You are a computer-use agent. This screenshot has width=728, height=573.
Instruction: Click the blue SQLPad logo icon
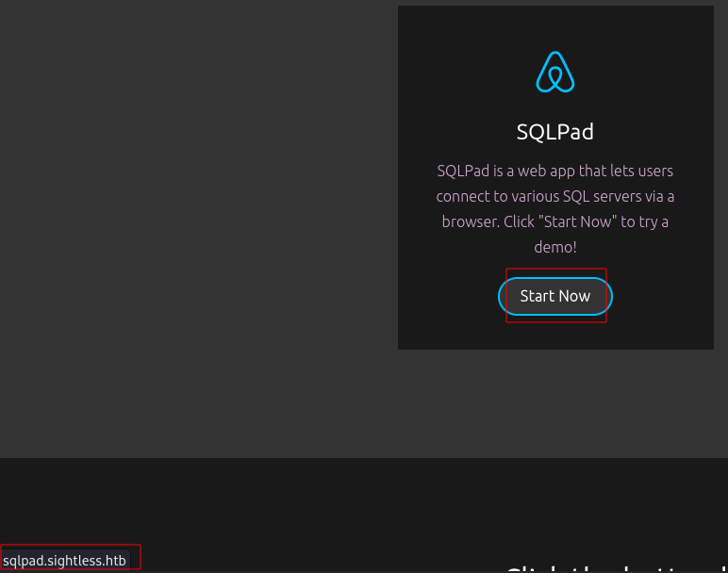(555, 72)
